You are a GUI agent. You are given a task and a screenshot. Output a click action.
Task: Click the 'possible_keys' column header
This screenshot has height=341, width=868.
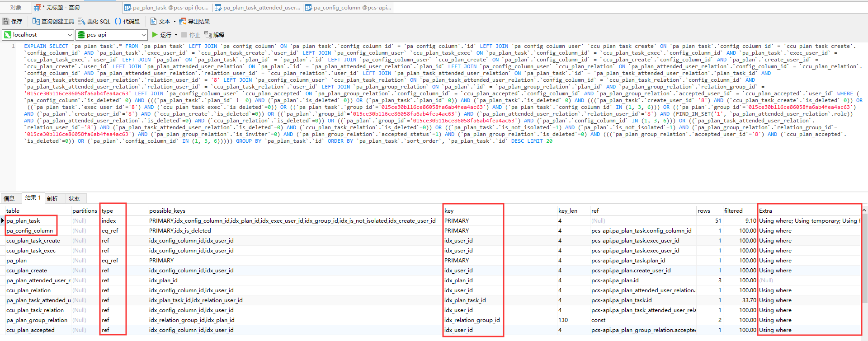(x=167, y=210)
